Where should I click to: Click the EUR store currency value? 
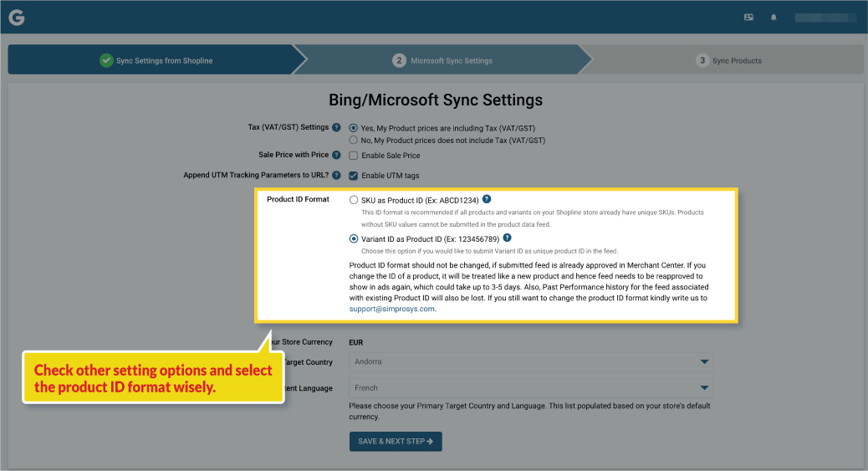pos(356,342)
